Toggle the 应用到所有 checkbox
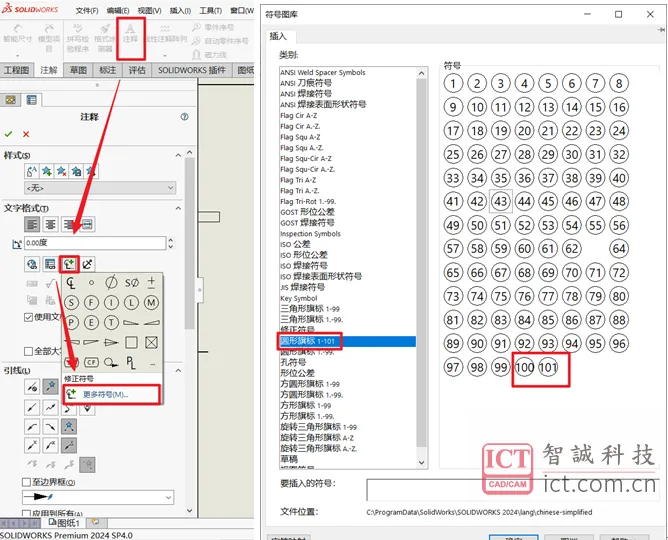The width and height of the screenshot is (668, 540). click(x=26, y=514)
